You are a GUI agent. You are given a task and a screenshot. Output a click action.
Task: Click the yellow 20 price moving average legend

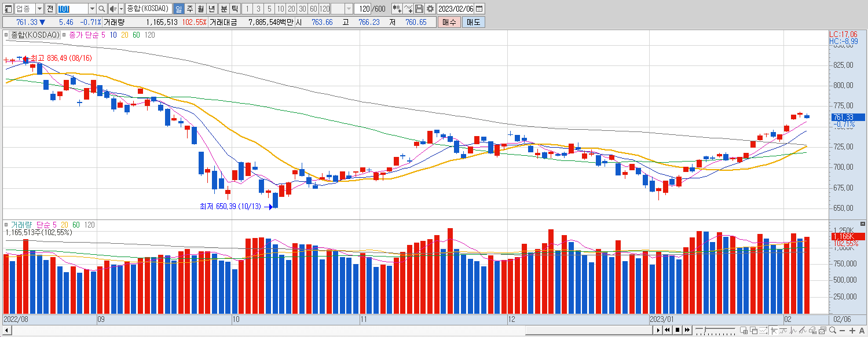[x=125, y=35]
